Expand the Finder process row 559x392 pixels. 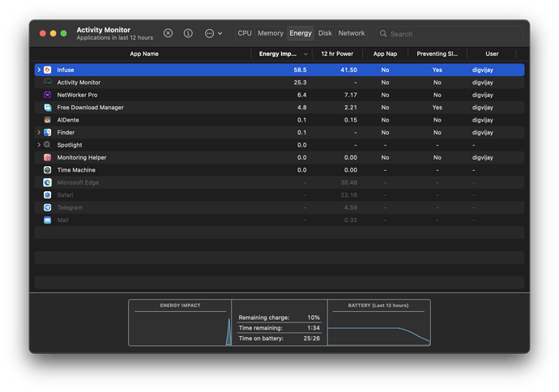39,132
